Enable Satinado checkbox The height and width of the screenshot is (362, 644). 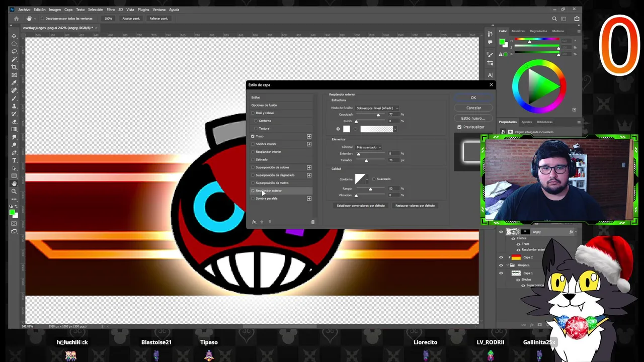[x=253, y=160]
